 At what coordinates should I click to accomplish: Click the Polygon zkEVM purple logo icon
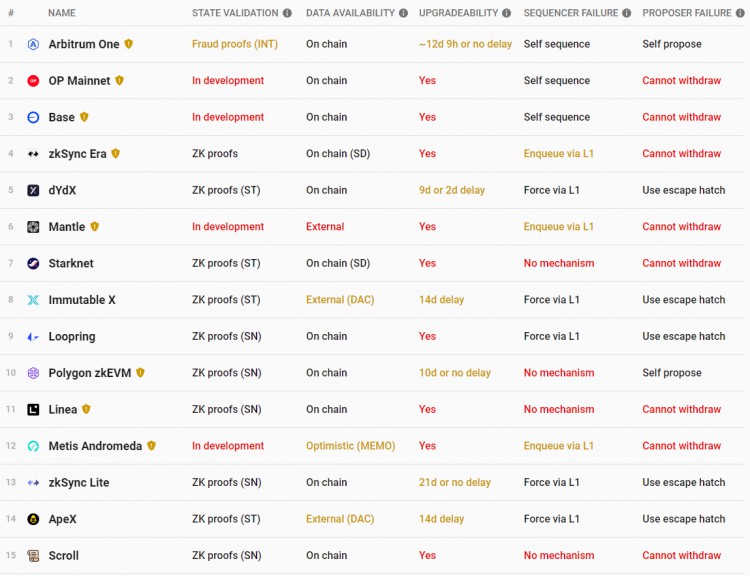click(33, 373)
